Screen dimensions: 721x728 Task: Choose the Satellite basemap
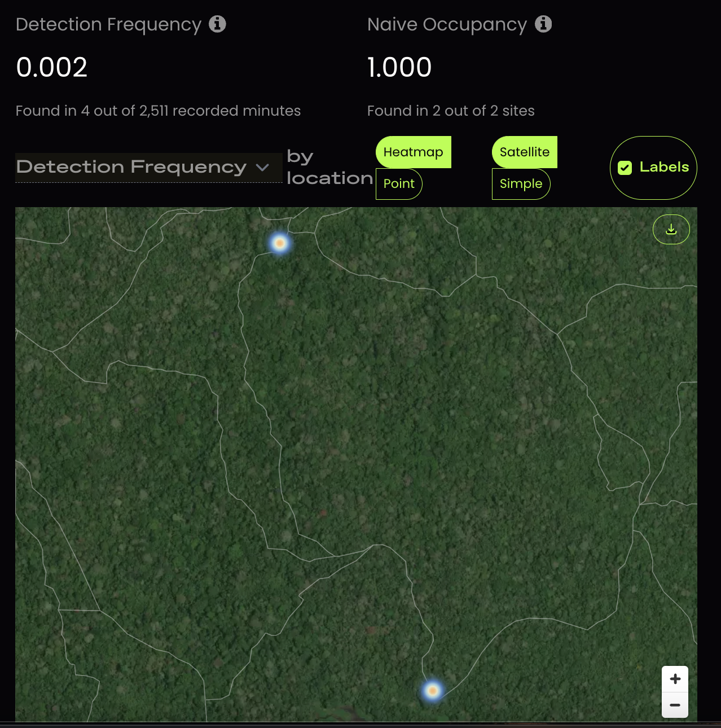tap(525, 152)
